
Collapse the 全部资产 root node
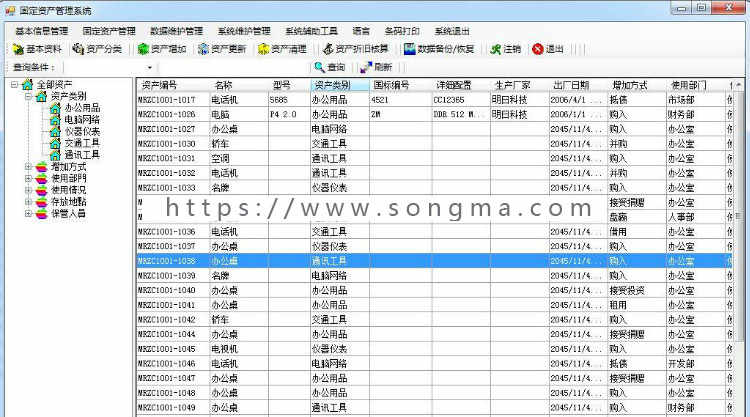(14, 85)
